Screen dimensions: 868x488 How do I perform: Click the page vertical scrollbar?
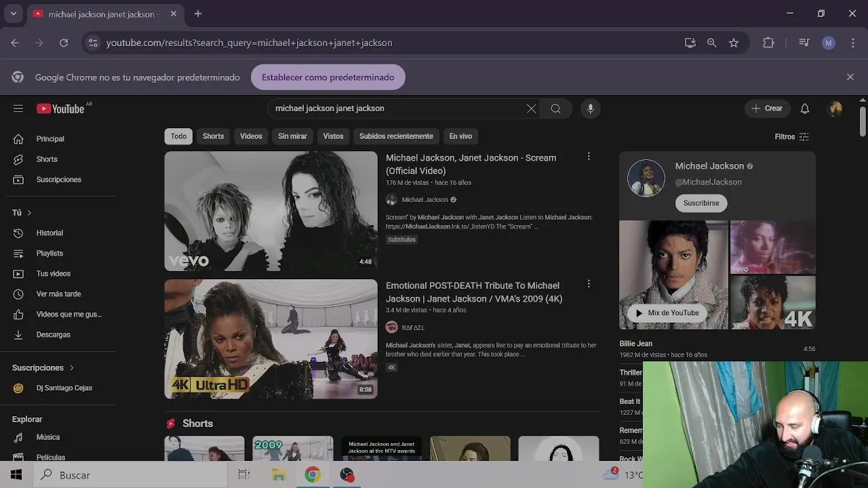(863, 122)
